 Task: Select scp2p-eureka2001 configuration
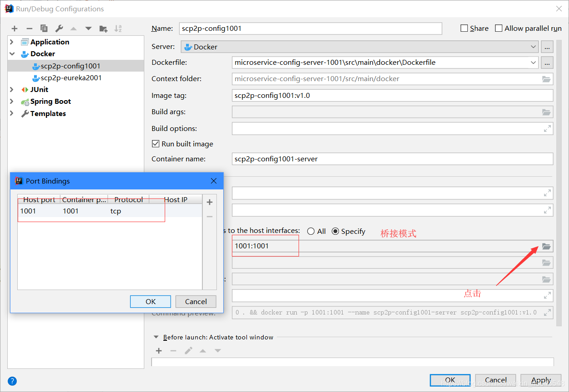click(76, 77)
